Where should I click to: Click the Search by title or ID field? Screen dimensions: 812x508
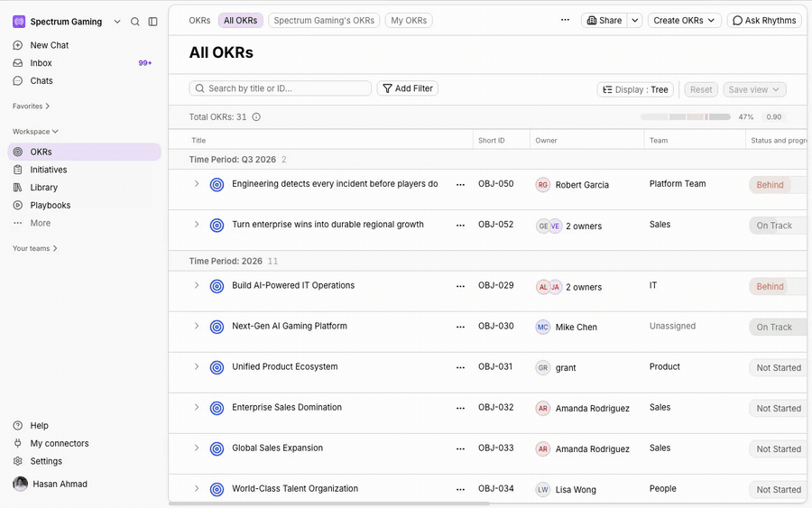[x=281, y=88]
